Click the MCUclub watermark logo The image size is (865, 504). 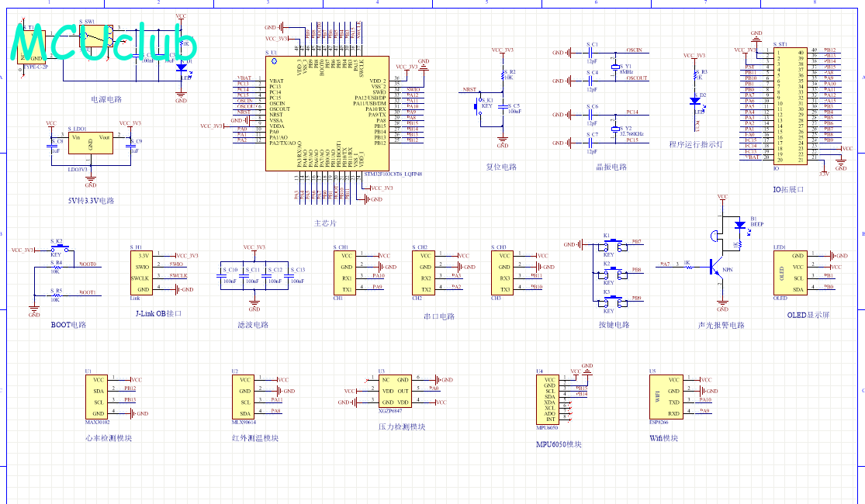(x=105, y=43)
